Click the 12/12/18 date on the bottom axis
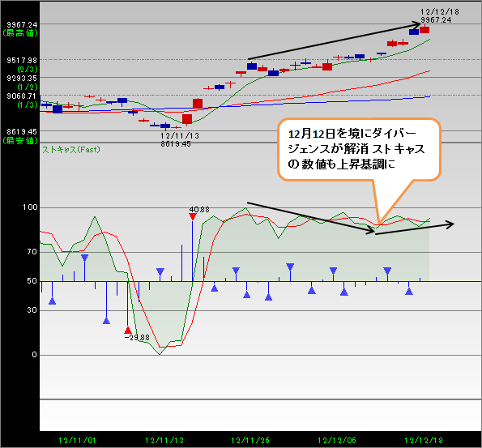Screen dimensions: 482x448 (424, 441)
